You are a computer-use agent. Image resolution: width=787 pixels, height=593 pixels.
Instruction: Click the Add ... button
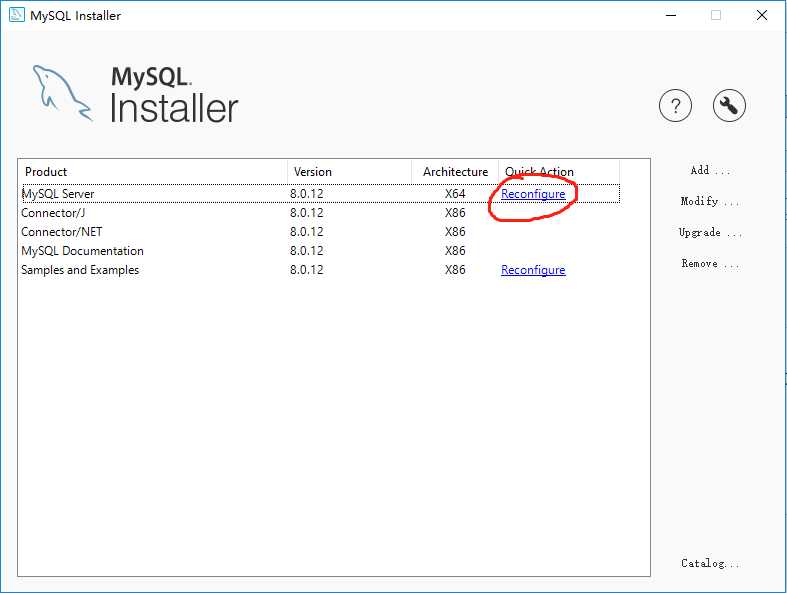[710, 170]
